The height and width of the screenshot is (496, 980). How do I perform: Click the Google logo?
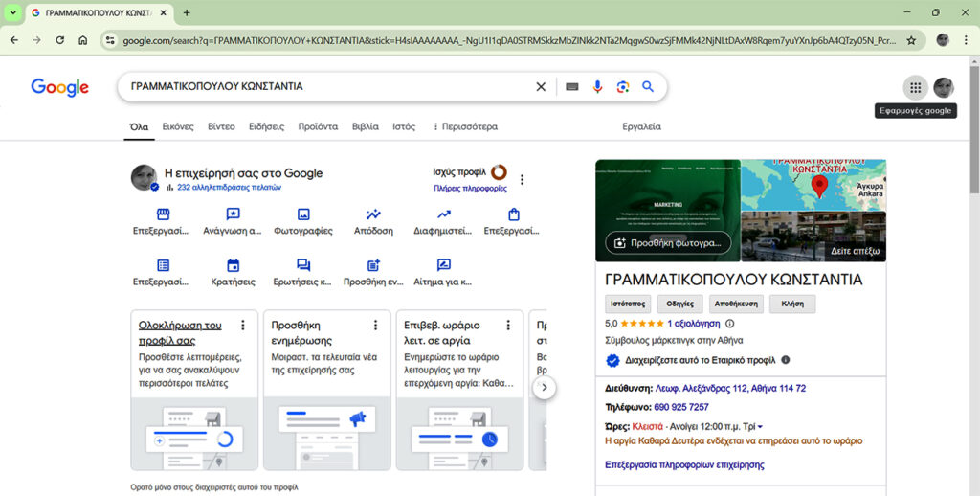click(60, 87)
